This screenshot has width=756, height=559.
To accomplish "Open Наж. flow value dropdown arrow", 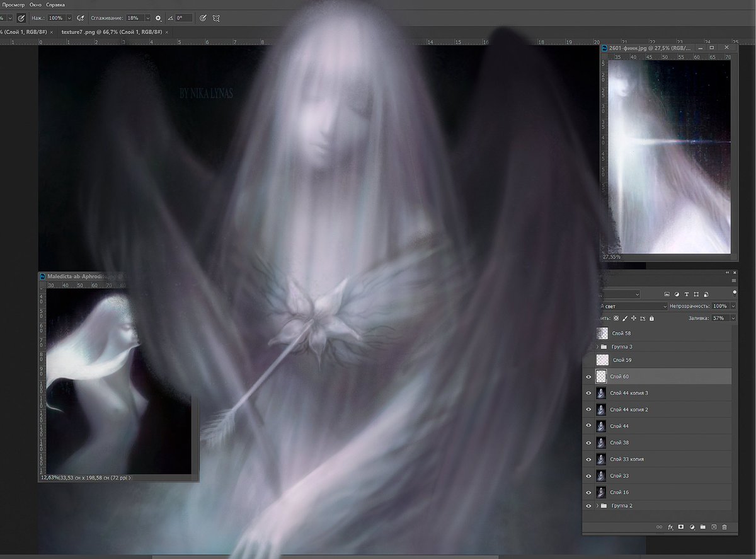I will 69,18.
